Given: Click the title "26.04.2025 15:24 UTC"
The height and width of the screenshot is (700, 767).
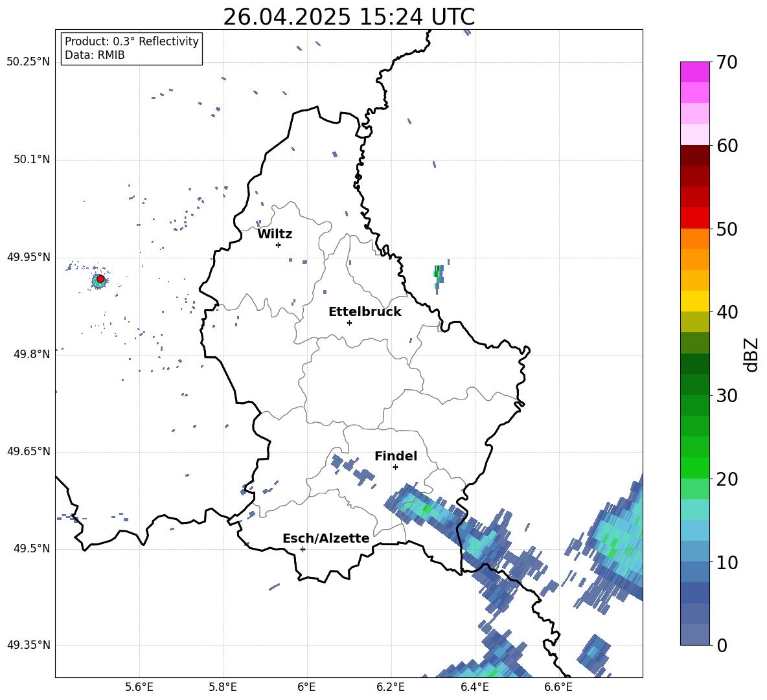Looking at the screenshot, I should click(349, 17).
